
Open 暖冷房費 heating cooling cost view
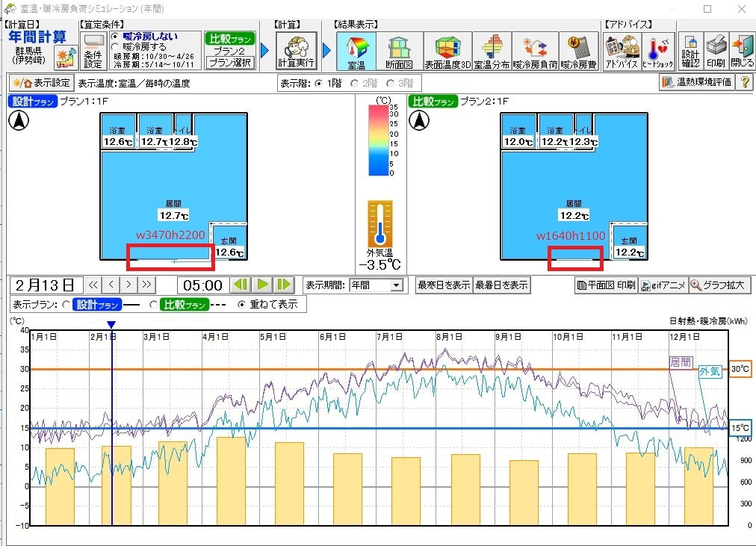click(x=578, y=51)
